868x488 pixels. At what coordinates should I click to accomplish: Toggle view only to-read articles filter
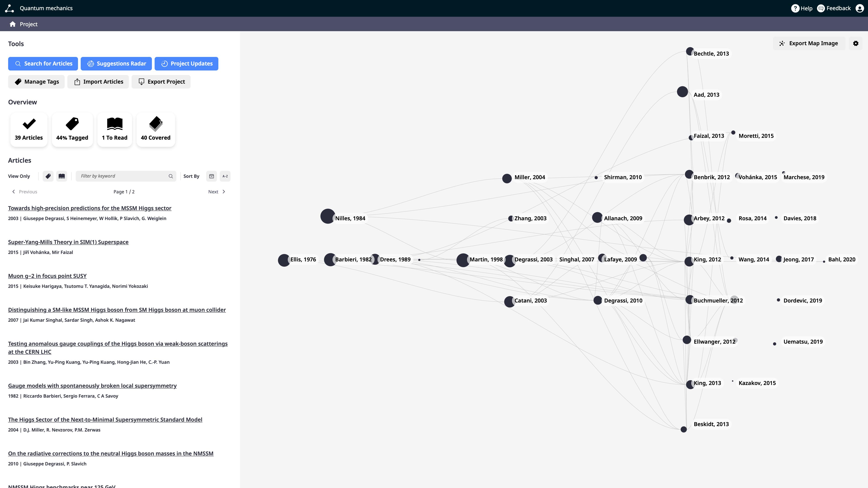point(62,176)
